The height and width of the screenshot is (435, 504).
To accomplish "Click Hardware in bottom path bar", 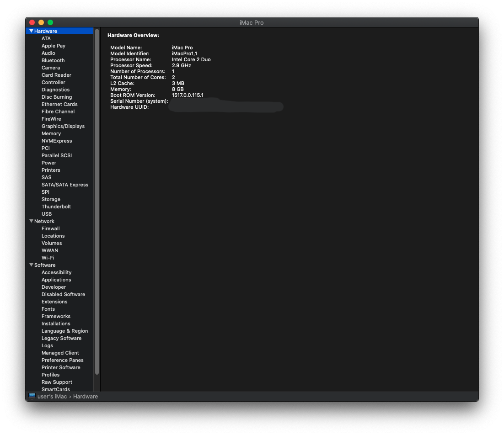I will (86, 397).
